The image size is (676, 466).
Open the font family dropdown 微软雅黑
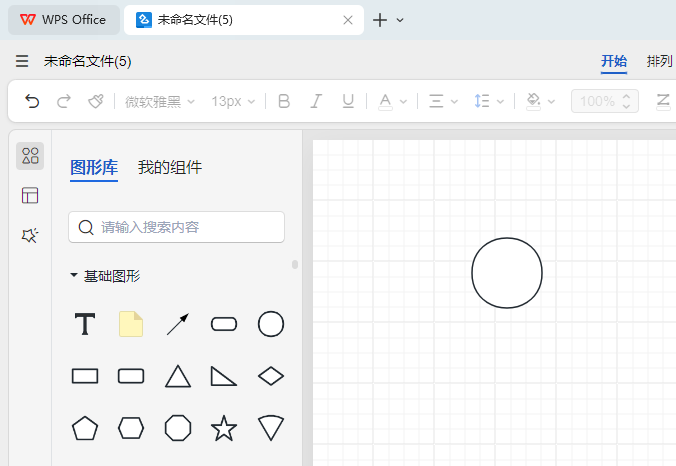click(160, 102)
